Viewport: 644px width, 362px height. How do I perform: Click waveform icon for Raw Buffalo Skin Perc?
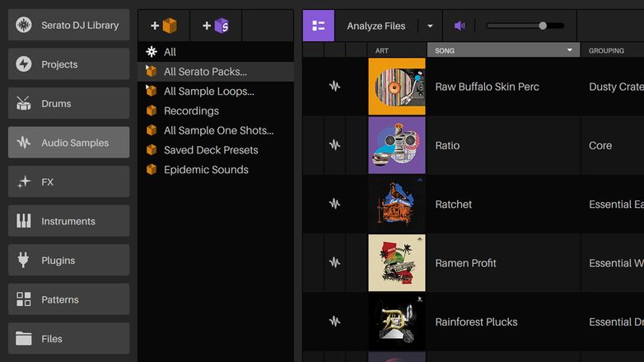(334, 87)
